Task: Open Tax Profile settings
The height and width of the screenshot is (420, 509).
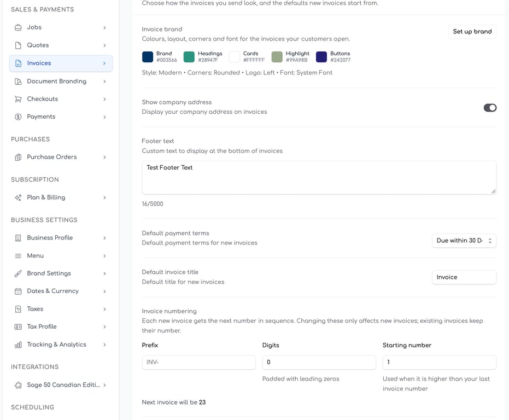Action: [x=61, y=327]
